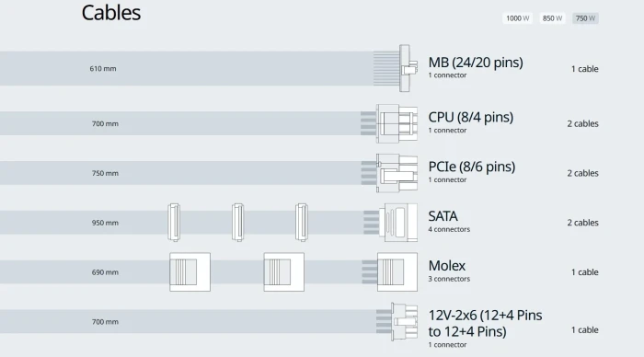
Task: Click the Cables section heading
Action: pyautogui.click(x=111, y=13)
